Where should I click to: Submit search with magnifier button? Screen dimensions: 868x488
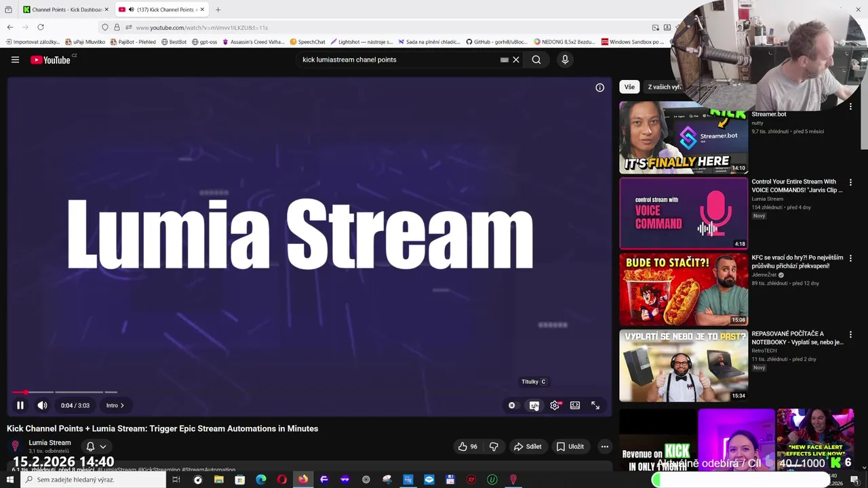click(536, 60)
